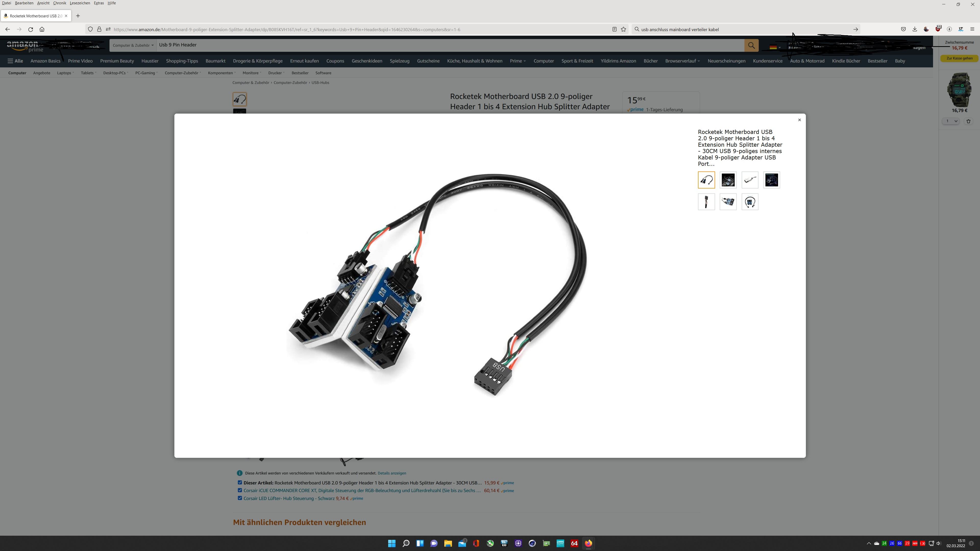
Task: Open USB-Hubs breadcrumb link
Action: [x=320, y=82]
